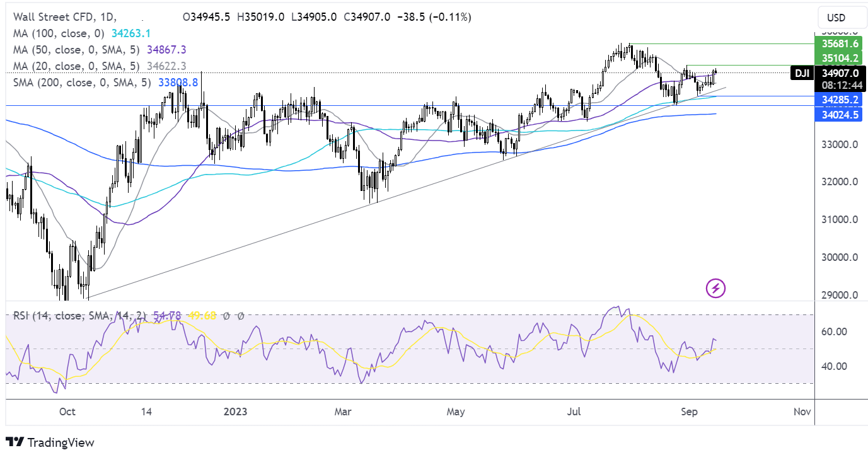This screenshot has width=868, height=455.
Task: Click the high price H35019.0 value
Action: pos(262,18)
